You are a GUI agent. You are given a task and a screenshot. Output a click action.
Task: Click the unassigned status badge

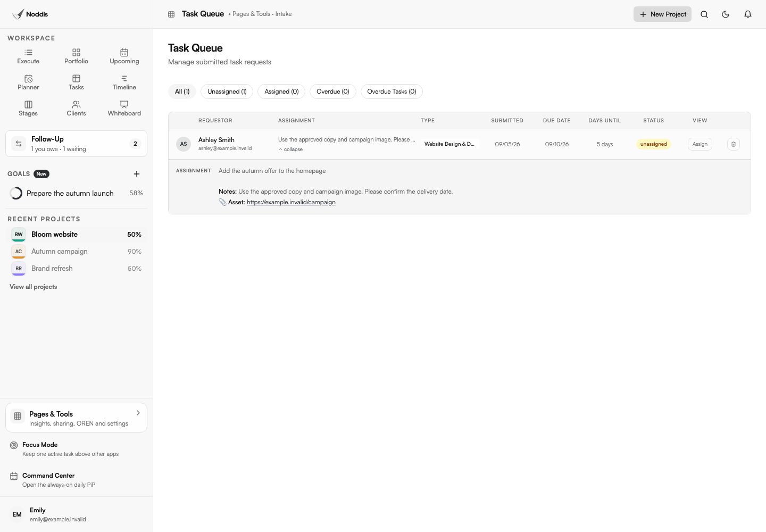[x=654, y=144]
